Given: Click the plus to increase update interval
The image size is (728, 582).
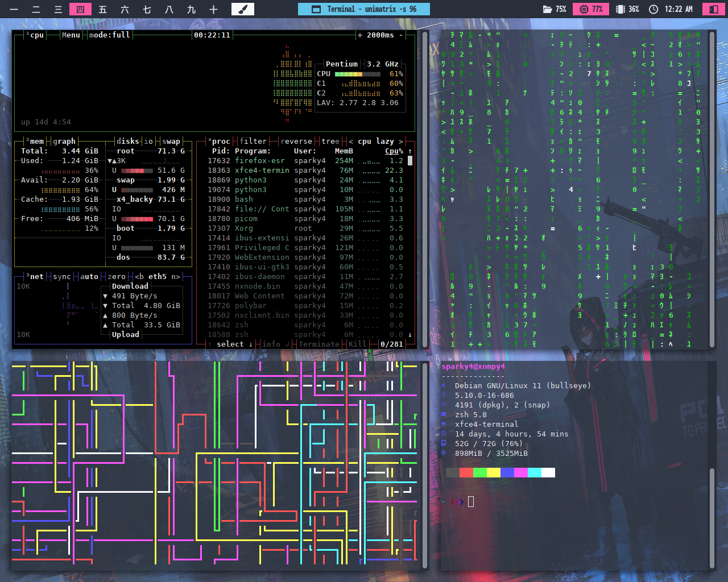Looking at the screenshot, I should click(360, 35).
